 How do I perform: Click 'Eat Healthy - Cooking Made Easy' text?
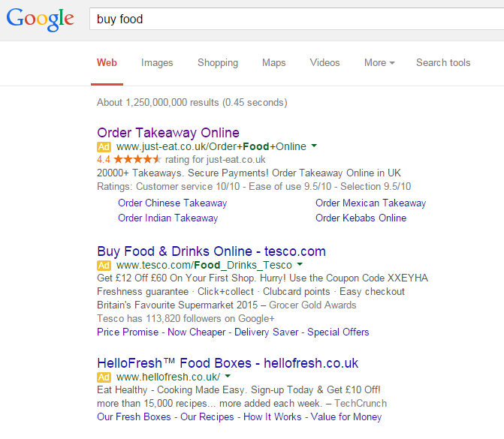(x=171, y=390)
